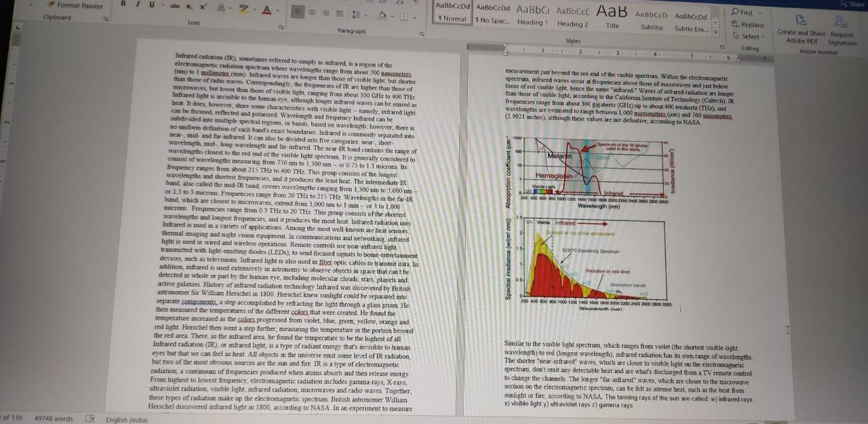The image size is (868, 424).
Task: Open the Clipboard pane dialog launcher
Action: [106, 18]
